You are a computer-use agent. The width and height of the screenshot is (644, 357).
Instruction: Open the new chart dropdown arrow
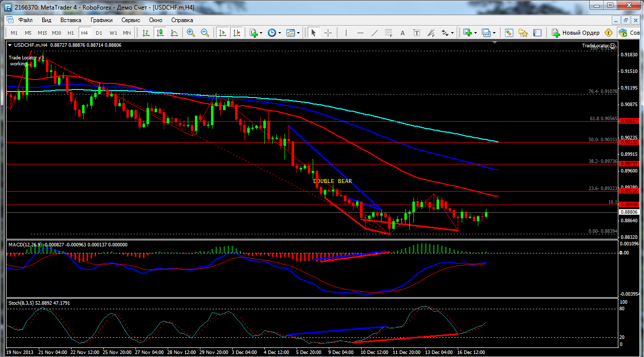(x=475, y=33)
